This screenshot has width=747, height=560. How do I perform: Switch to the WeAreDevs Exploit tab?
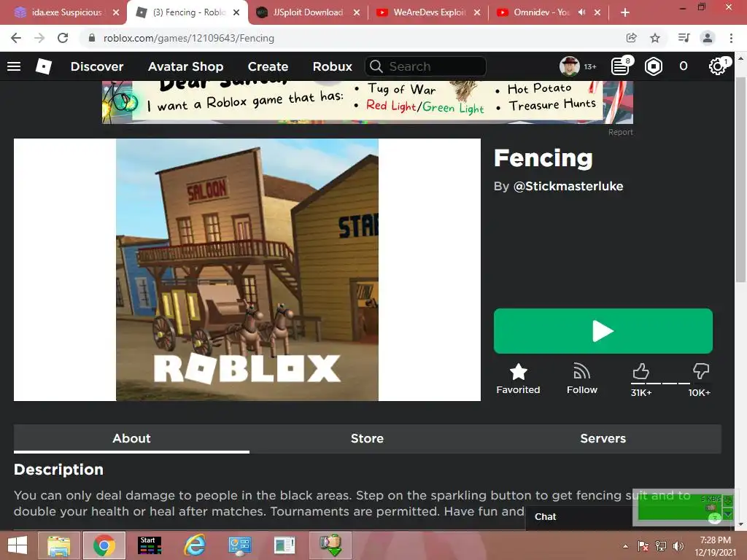click(429, 12)
